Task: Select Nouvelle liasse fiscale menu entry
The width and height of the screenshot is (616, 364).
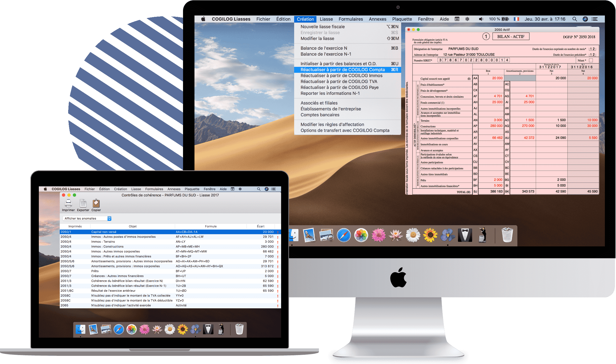Action: pos(322,27)
